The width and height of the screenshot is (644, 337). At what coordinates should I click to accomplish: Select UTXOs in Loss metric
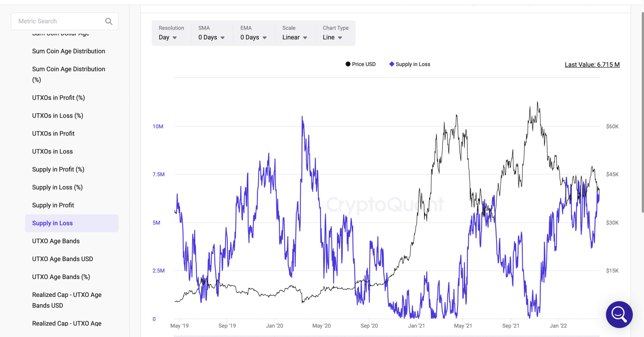pos(52,151)
